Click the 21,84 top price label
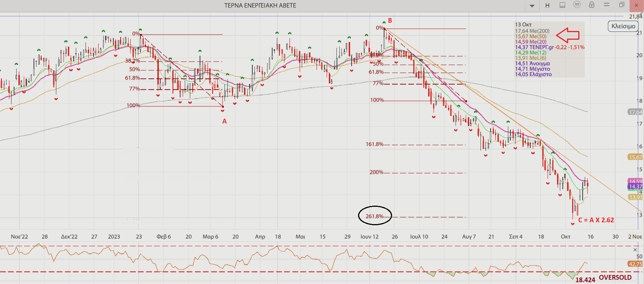This screenshot has height=284, width=644. (x=636, y=17)
